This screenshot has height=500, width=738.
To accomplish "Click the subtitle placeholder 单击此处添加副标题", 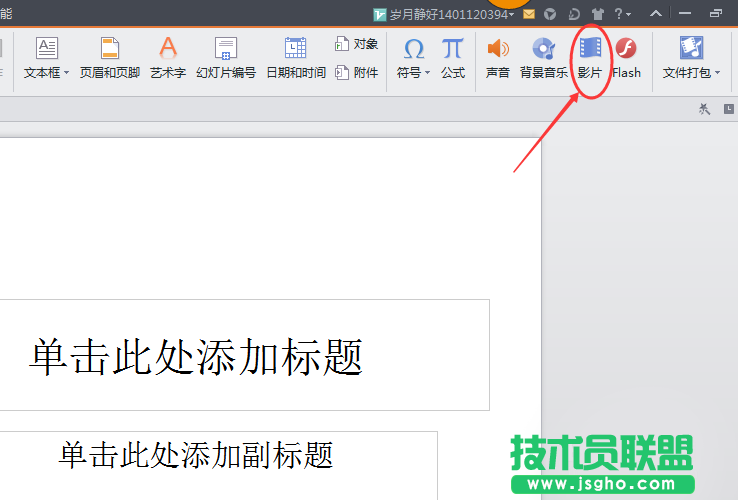I will [x=219, y=465].
